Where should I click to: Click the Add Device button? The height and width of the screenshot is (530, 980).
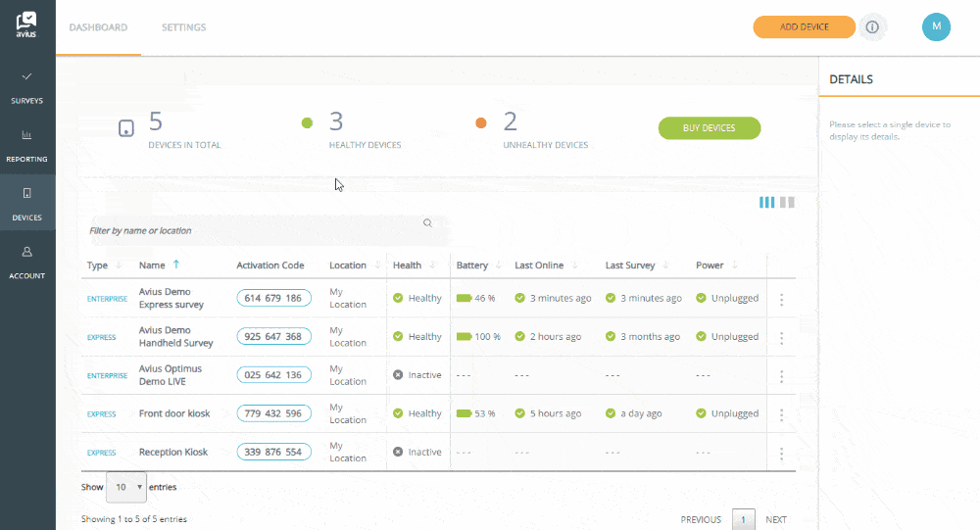pyautogui.click(x=804, y=27)
